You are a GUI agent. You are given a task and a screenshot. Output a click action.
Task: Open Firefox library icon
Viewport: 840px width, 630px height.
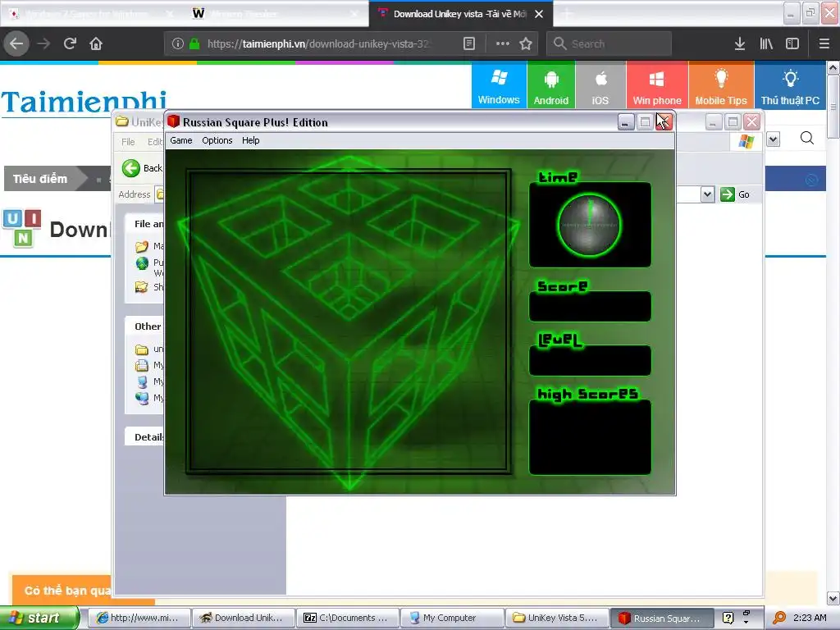(x=766, y=44)
